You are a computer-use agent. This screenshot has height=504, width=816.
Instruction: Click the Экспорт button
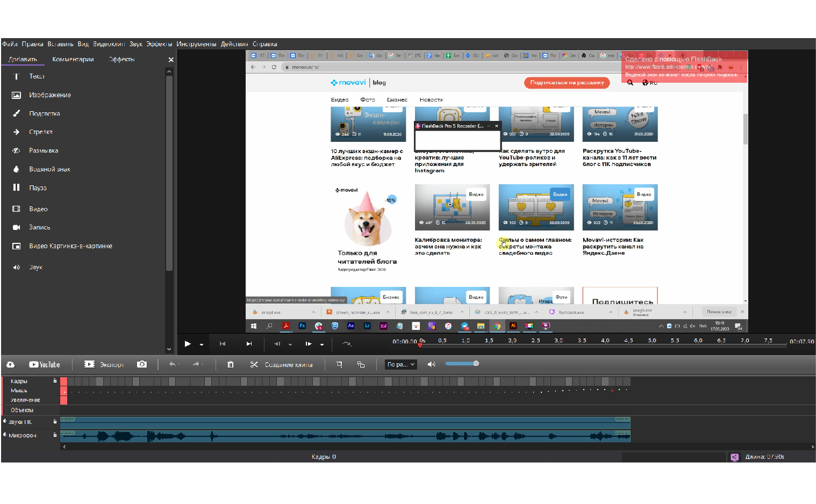tap(104, 364)
